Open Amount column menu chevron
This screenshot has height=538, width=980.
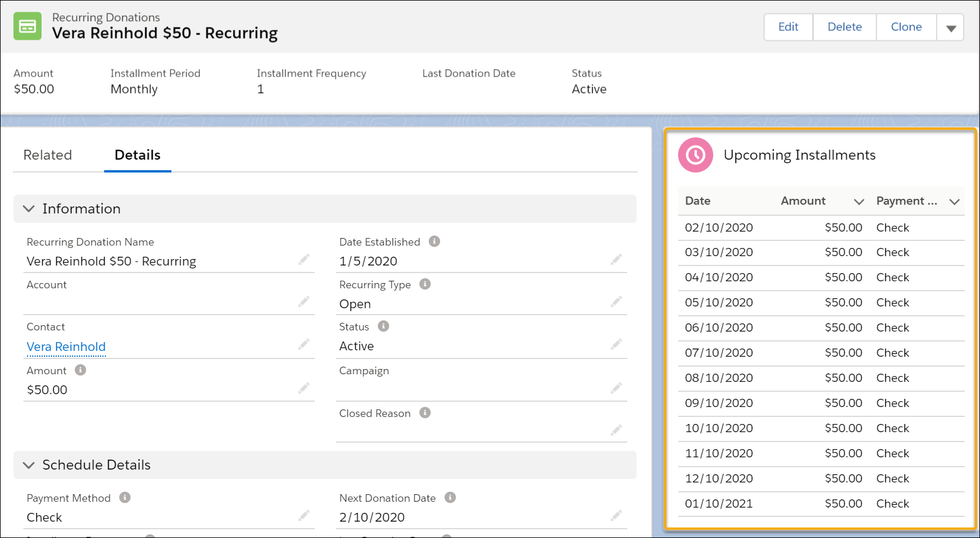point(859,202)
